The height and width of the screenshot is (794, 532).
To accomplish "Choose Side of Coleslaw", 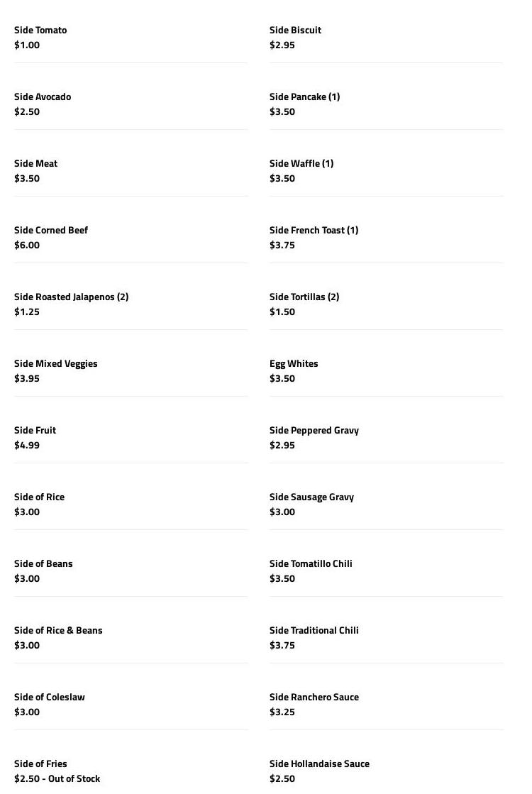I will click(50, 697).
